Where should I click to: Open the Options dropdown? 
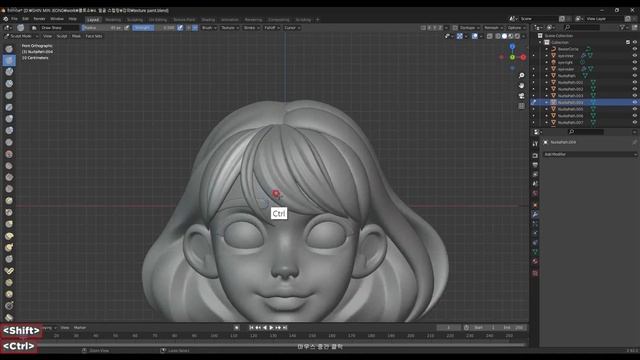coord(516,28)
